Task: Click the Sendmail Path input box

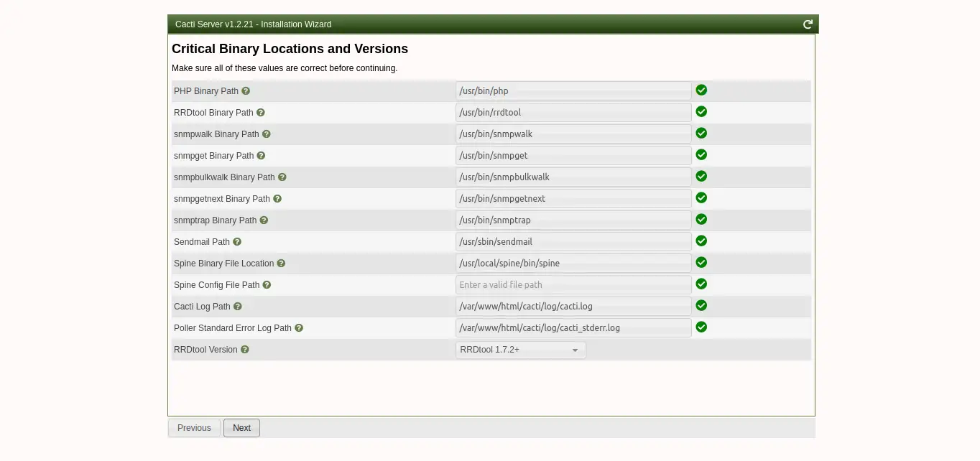Action: 573,242
